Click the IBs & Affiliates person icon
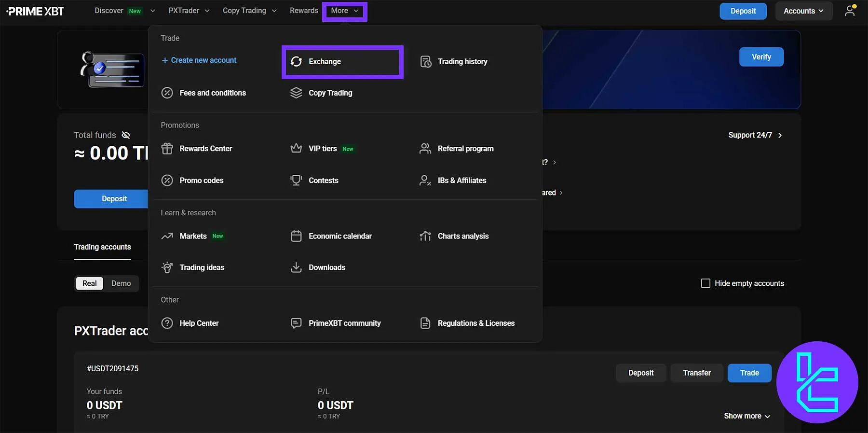The image size is (868, 433). [425, 180]
